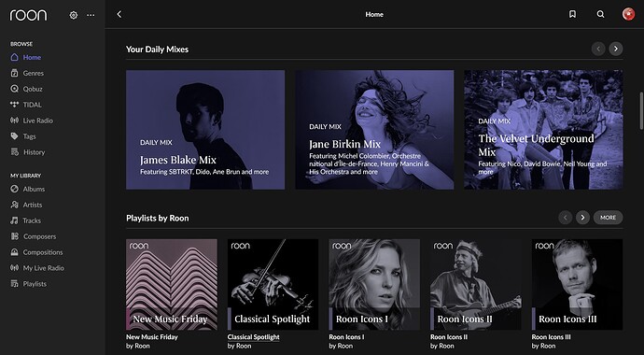
Task: Show previous Playlists by Roon chevron
Action: tap(566, 218)
